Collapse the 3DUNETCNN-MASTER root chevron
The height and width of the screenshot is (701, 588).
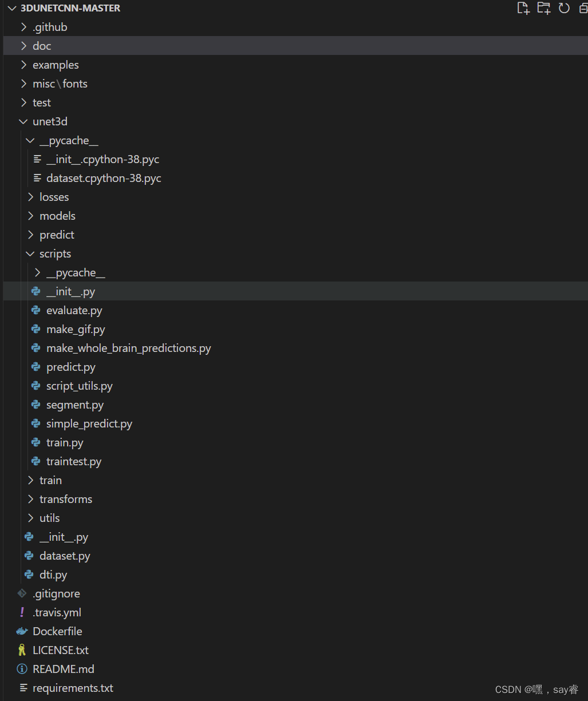coord(11,8)
